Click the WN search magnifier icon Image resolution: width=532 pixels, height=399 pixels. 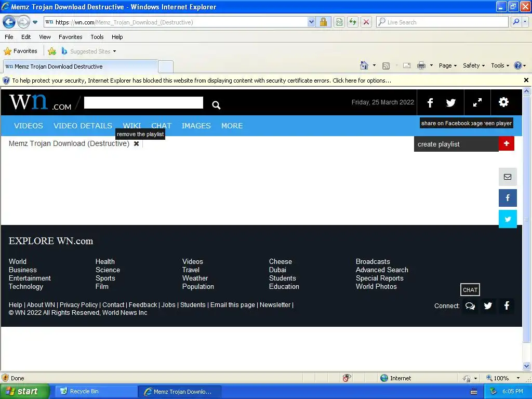tap(216, 105)
